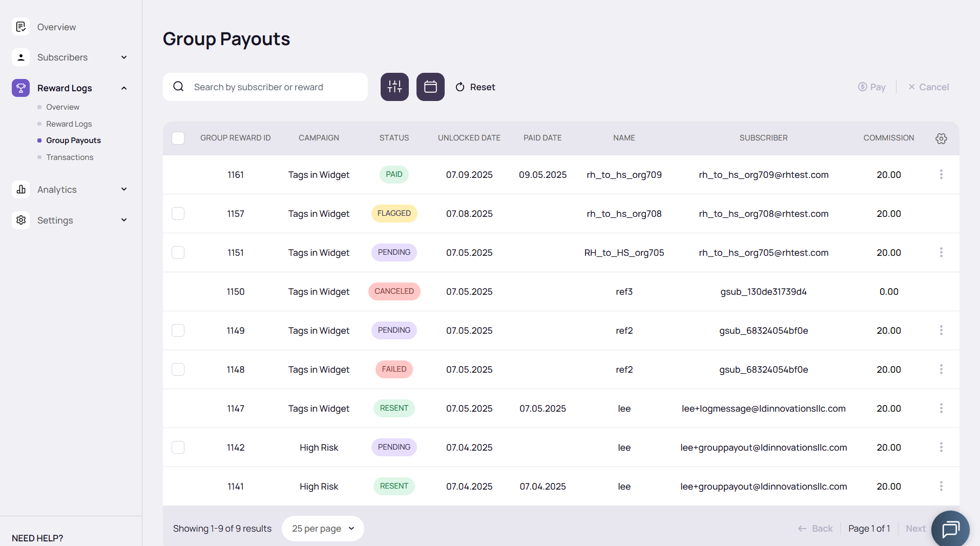
Task: Toggle the select-all checkbox in header
Action: (x=178, y=138)
